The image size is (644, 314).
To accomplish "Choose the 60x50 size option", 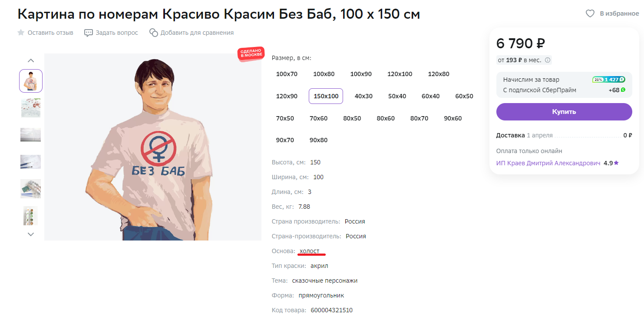I will [464, 96].
